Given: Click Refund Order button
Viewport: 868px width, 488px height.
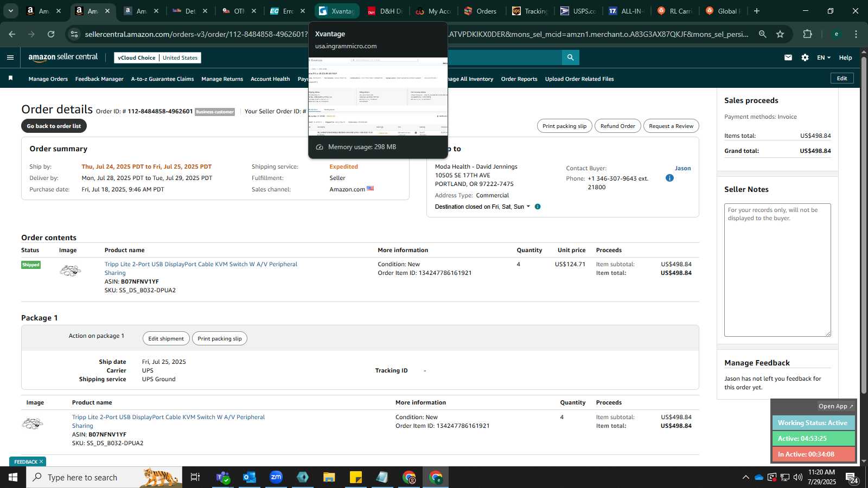Looking at the screenshot, I should tap(617, 126).
